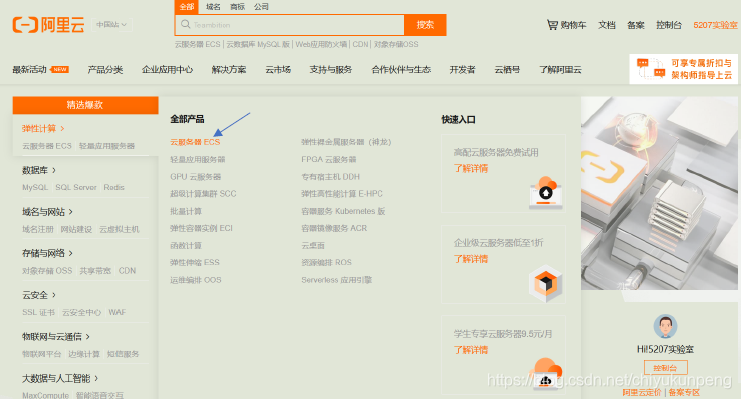Click Redis under 数据库
This screenshot has height=399, width=741.
(x=114, y=188)
